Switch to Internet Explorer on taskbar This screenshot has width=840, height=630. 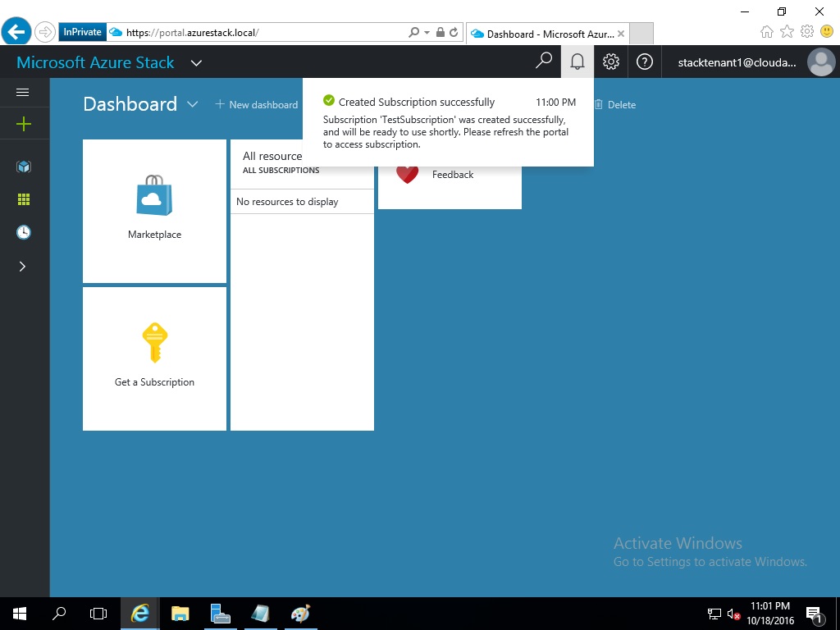pyautogui.click(x=139, y=614)
